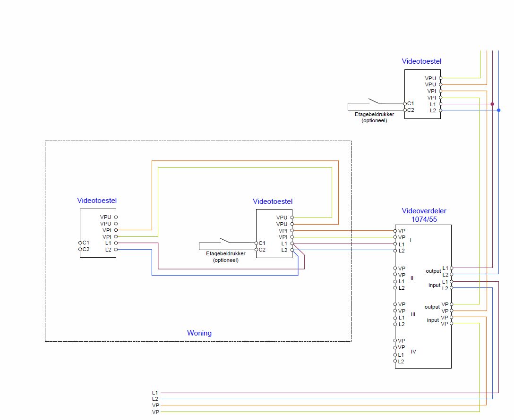Click C2 terminal on Woning unit without bell push
Viewport: 514px width, 420px height.
click(80, 250)
